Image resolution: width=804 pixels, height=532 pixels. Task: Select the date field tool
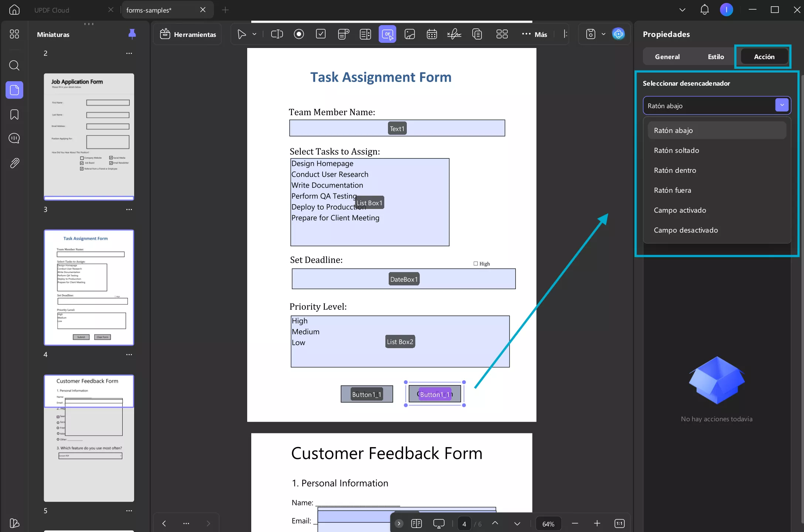pos(432,34)
